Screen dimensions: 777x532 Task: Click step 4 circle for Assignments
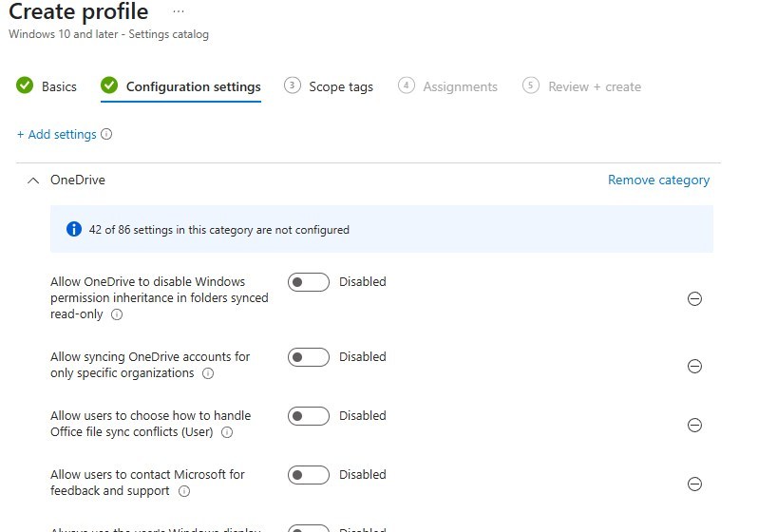tap(407, 85)
